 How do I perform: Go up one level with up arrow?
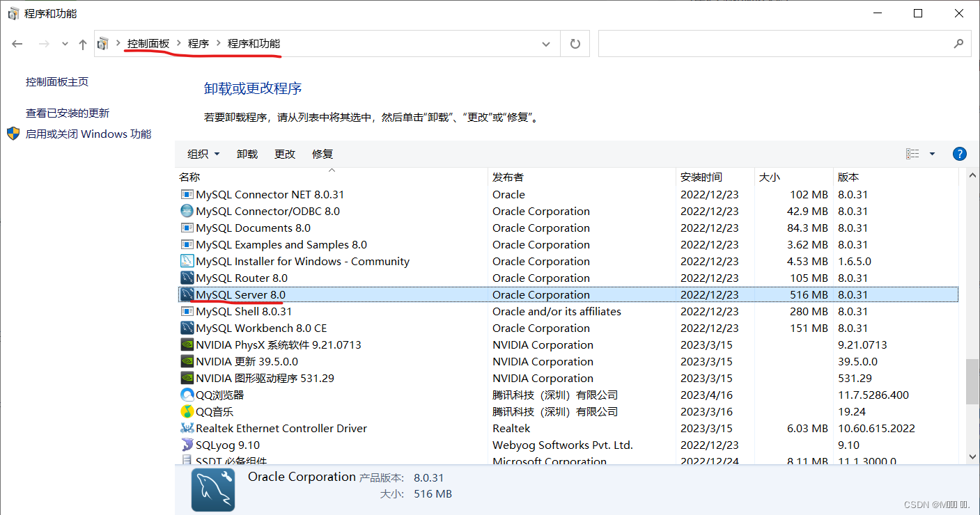[x=83, y=44]
